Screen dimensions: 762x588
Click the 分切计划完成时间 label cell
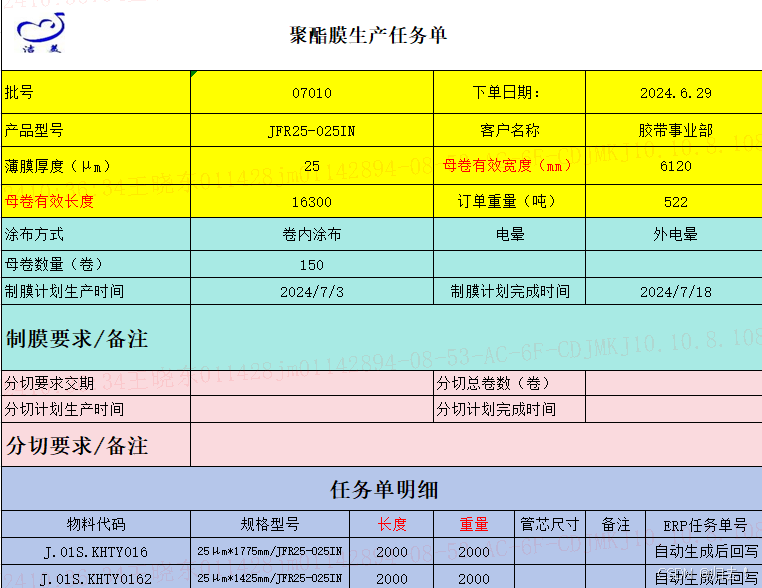tap(509, 409)
